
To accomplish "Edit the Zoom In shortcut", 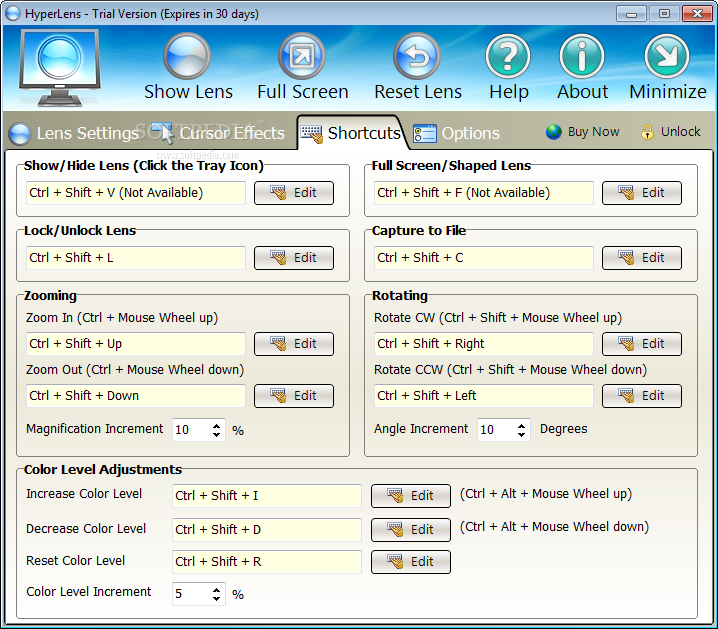I will 294,344.
